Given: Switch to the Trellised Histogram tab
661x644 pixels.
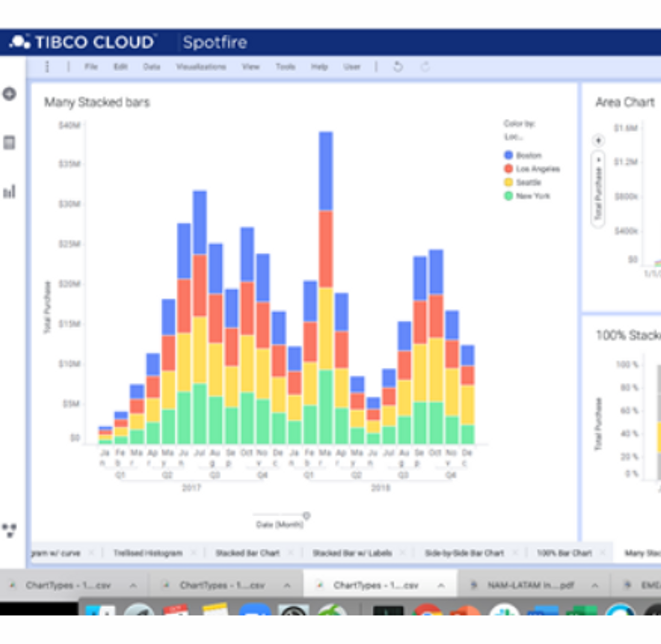Looking at the screenshot, I should tap(148, 553).
